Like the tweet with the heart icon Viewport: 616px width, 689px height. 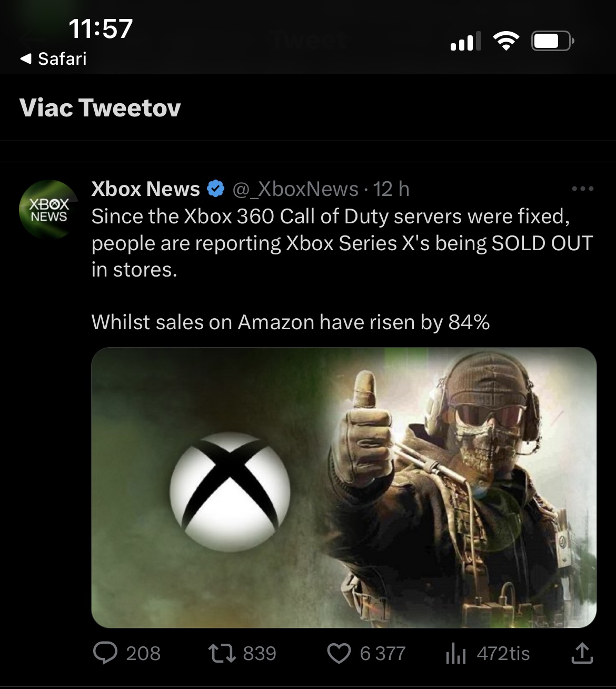339,653
